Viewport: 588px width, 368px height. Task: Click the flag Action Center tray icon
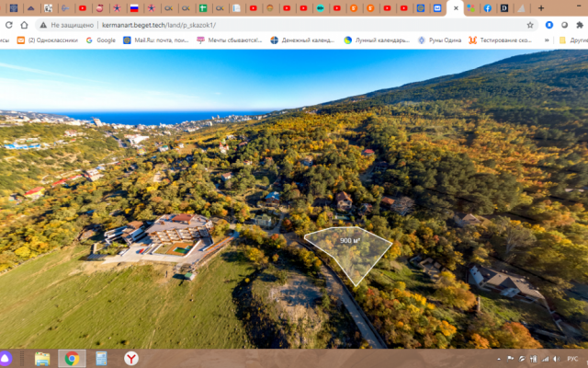pos(510,359)
